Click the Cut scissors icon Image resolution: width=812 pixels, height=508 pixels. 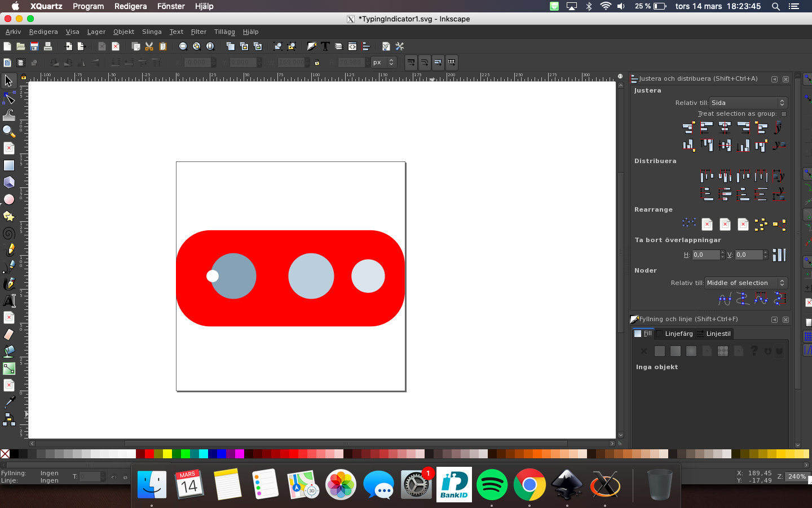(149, 46)
